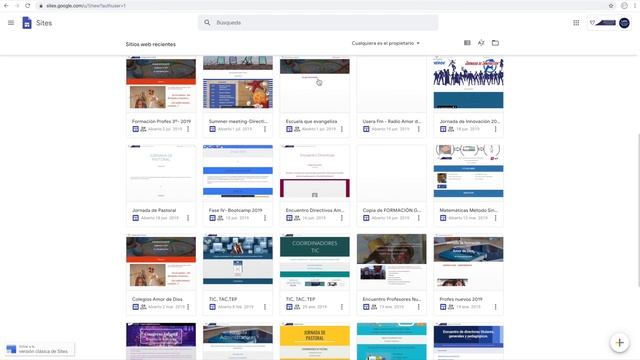Open the Encuentro Directivos Am... thumbnail
This screenshot has height=360, width=640.
pyautogui.click(x=315, y=173)
